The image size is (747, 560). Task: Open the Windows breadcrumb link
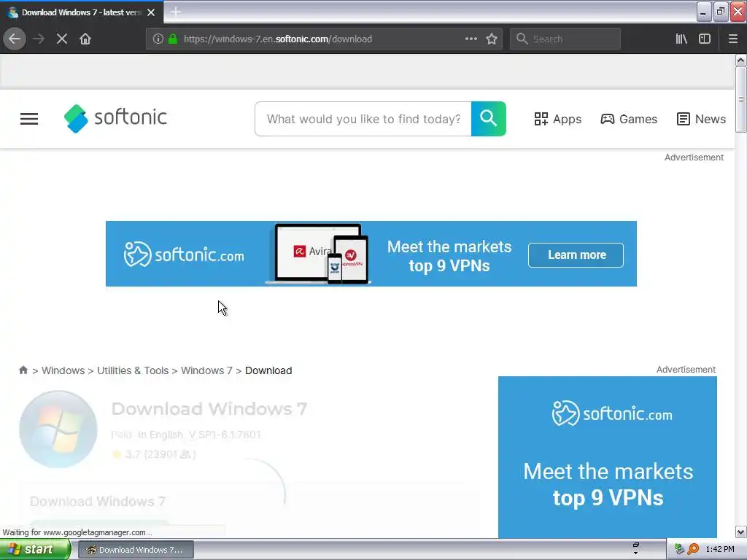tap(63, 370)
